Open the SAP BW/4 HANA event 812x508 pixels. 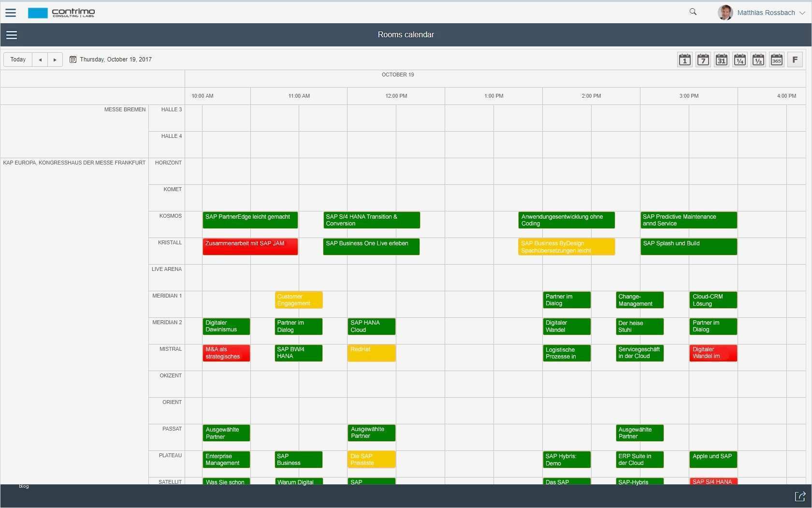299,353
